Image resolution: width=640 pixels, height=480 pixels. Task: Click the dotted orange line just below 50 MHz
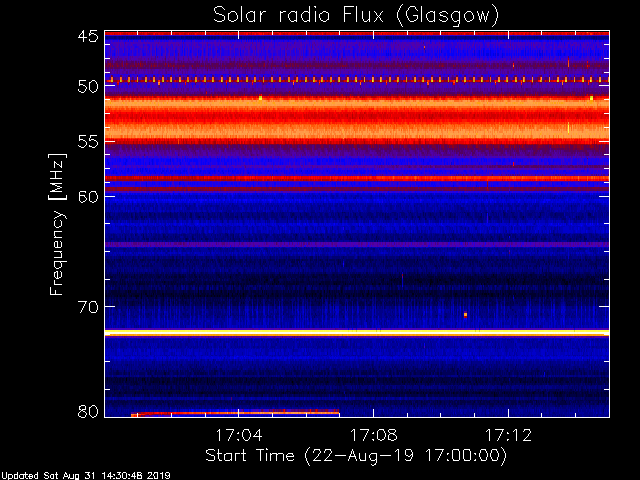point(357,80)
